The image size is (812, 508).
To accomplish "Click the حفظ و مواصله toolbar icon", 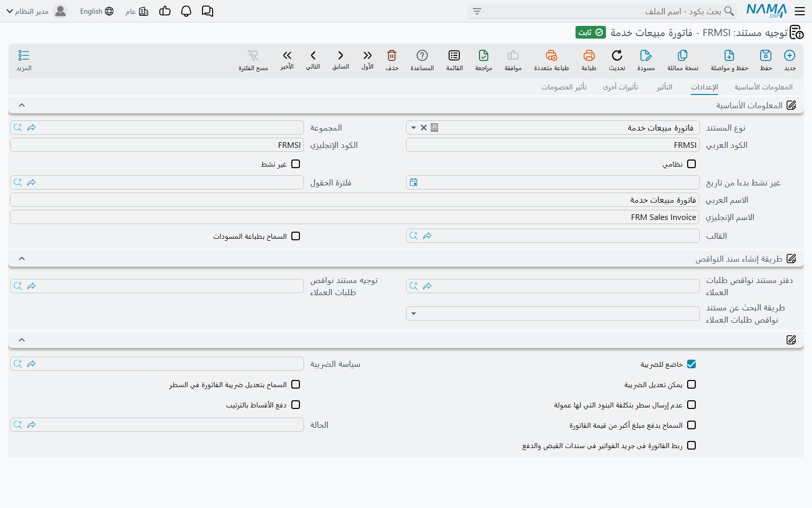I will (x=729, y=55).
